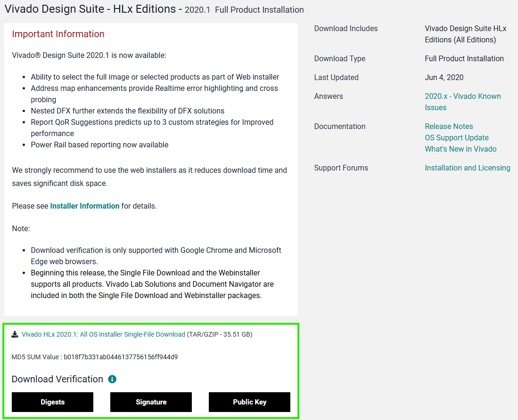The width and height of the screenshot is (518, 420).
Task: Click the Digests button
Action: (x=52, y=402)
